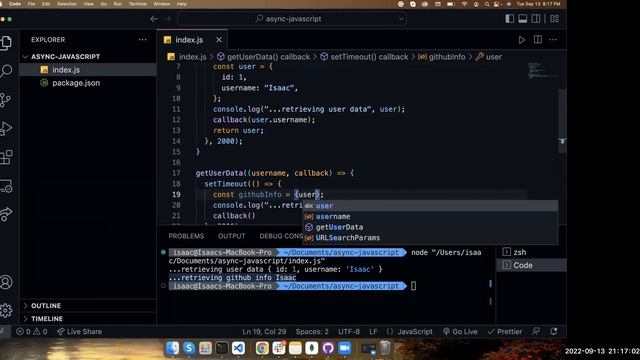Toggle bottom panel visibility

[522, 19]
